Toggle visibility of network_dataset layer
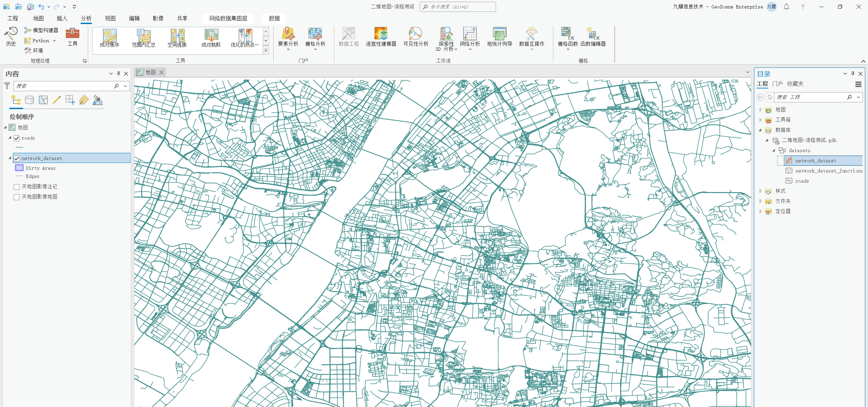 coord(17,159)
